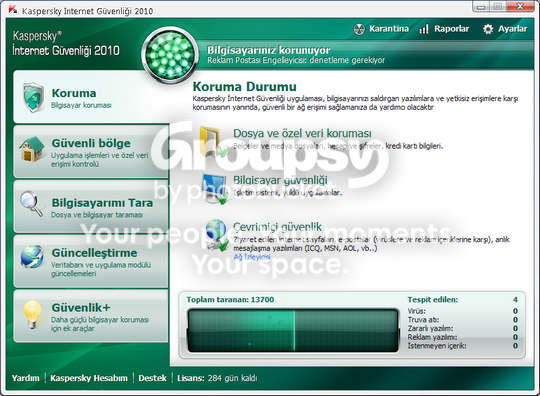Click the Kaspersky logo in title bar
This screenshot has width=540, height=396.
coord(13,10)
